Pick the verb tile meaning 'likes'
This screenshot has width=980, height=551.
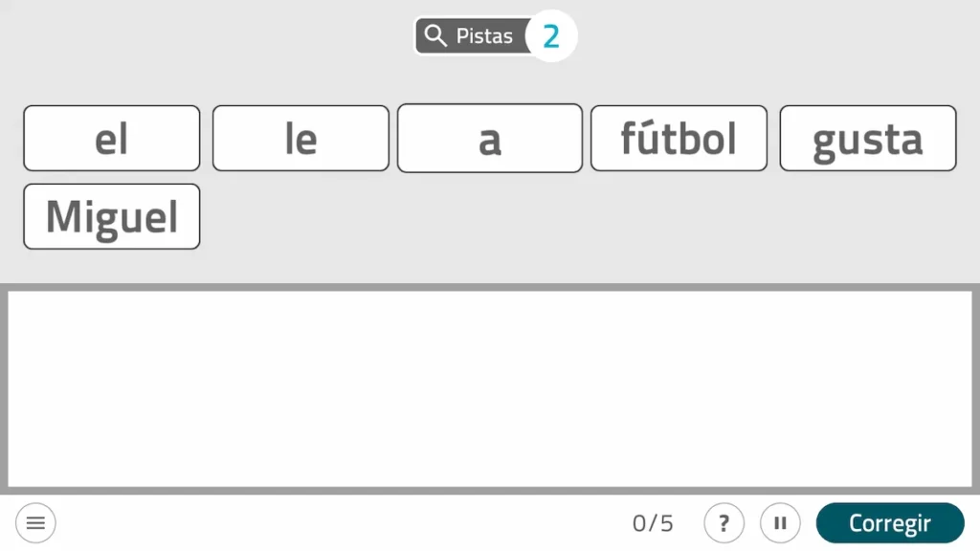867,139
